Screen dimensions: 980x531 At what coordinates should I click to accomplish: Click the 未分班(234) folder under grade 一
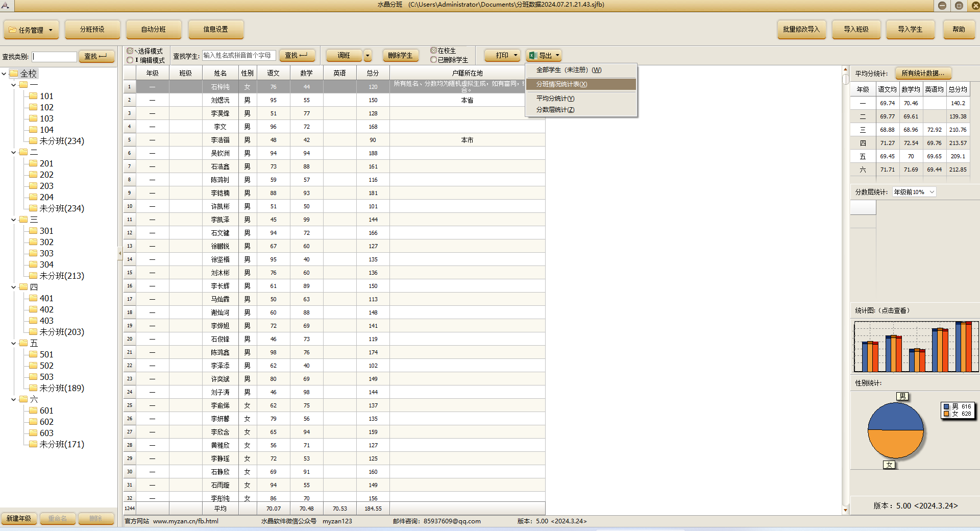(61, 141)
